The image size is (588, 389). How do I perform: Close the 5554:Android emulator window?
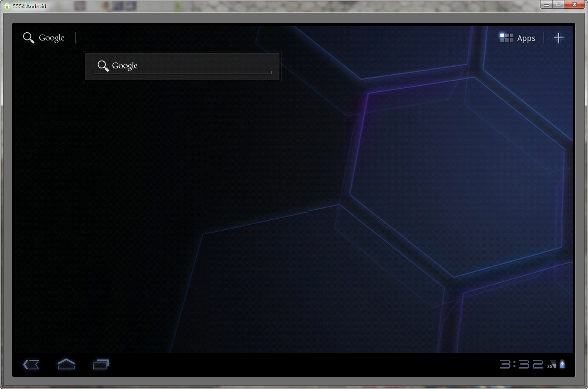click(x=575, y=4)
